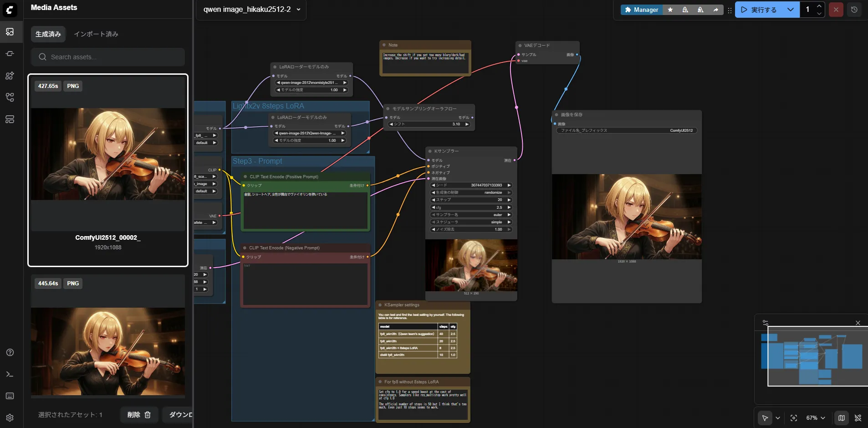Expand the run button dropdown arrow
Viewport: 868px width, 428px height.
791,10
